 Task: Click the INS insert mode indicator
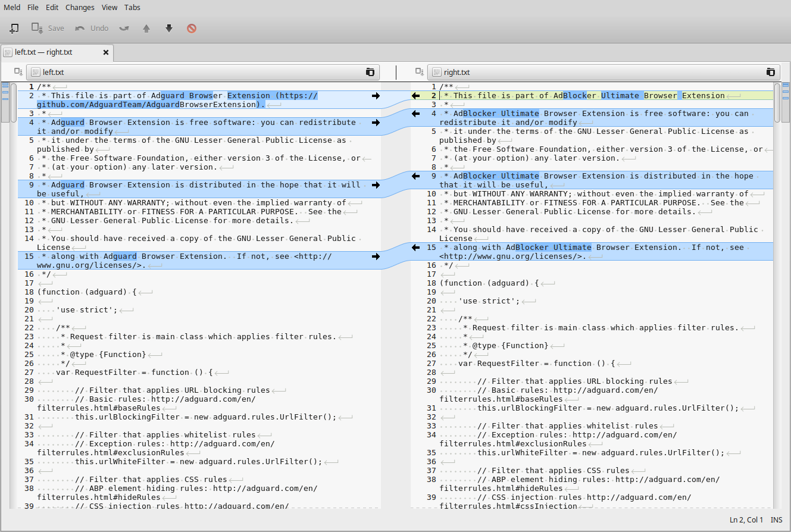tap(776, 520)
